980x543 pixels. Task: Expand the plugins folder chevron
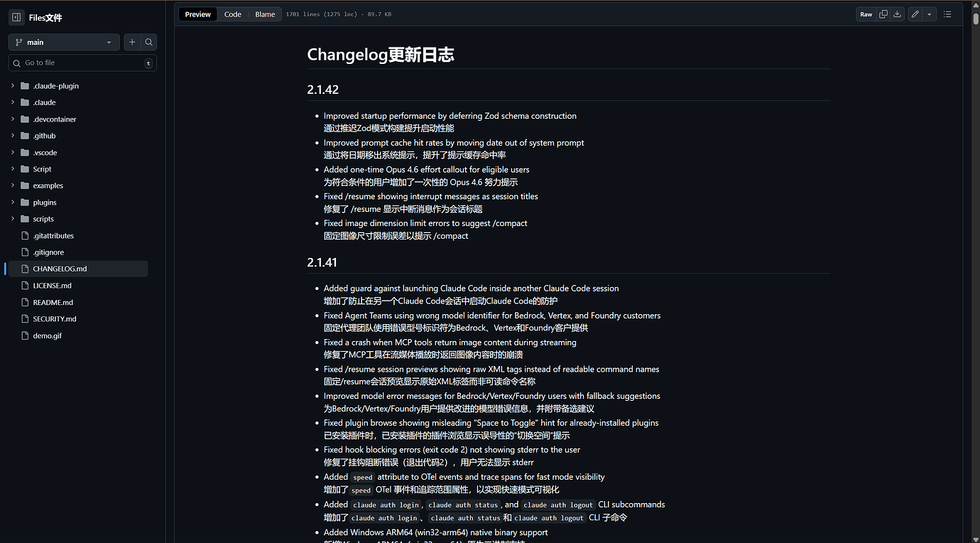pyautogui.click(x=13, y=203)
